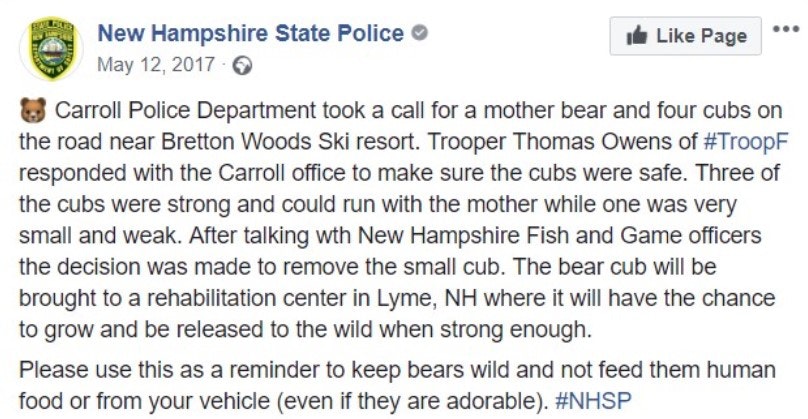Click the globe public-privacy icon
The width and height of the screenshot is (808, 419).
[241, 67]
